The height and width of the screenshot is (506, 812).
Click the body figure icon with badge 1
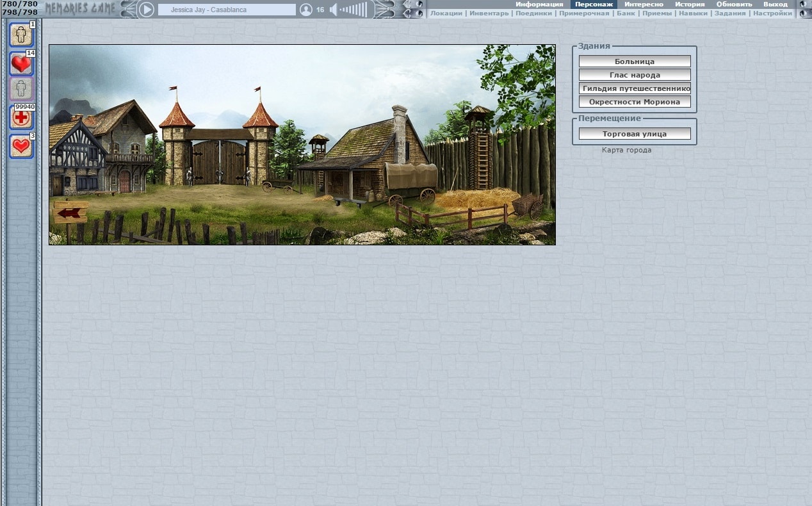(x=20, y=35)
